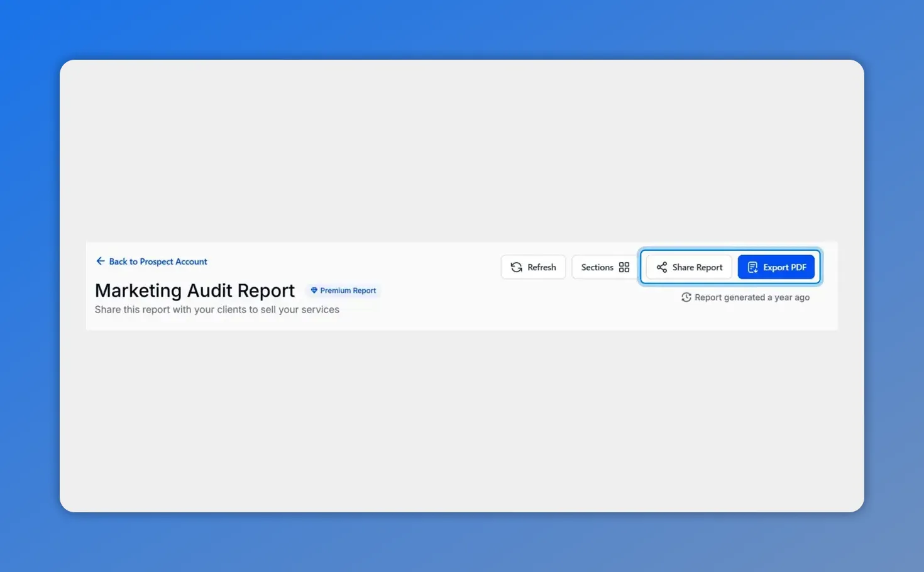Share the report with a client

[688, 267]
